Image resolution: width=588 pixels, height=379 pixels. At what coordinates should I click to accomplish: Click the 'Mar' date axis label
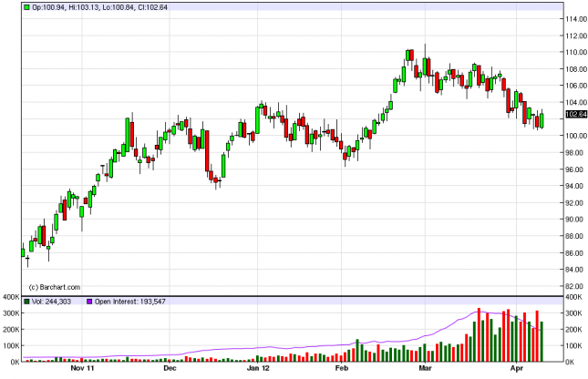click(x=425, y=368)
